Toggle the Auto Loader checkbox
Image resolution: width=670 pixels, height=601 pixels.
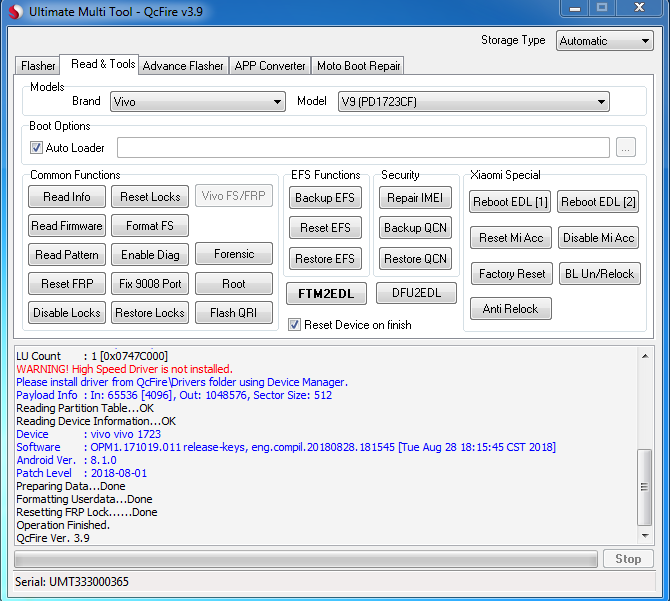[36, 148]
